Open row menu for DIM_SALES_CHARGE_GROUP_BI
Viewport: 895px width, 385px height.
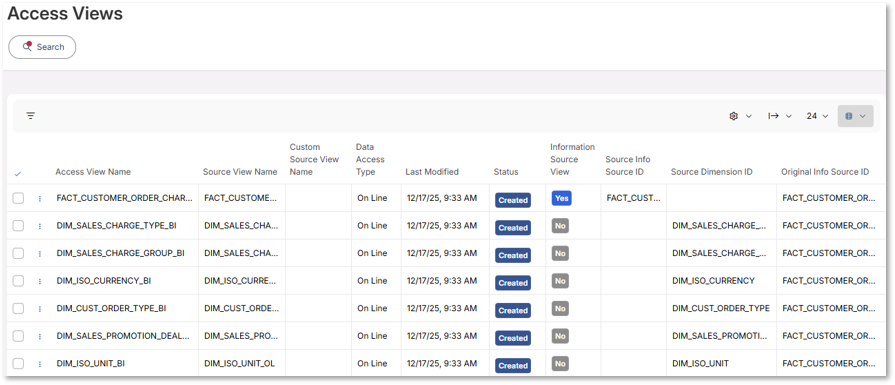pyautogui.click(x=40, y=253)
